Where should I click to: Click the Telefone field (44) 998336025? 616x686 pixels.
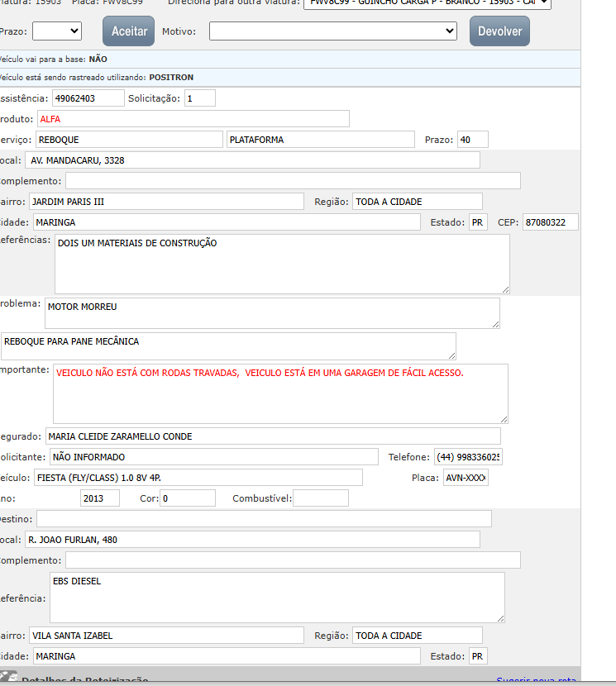point(468,457)
